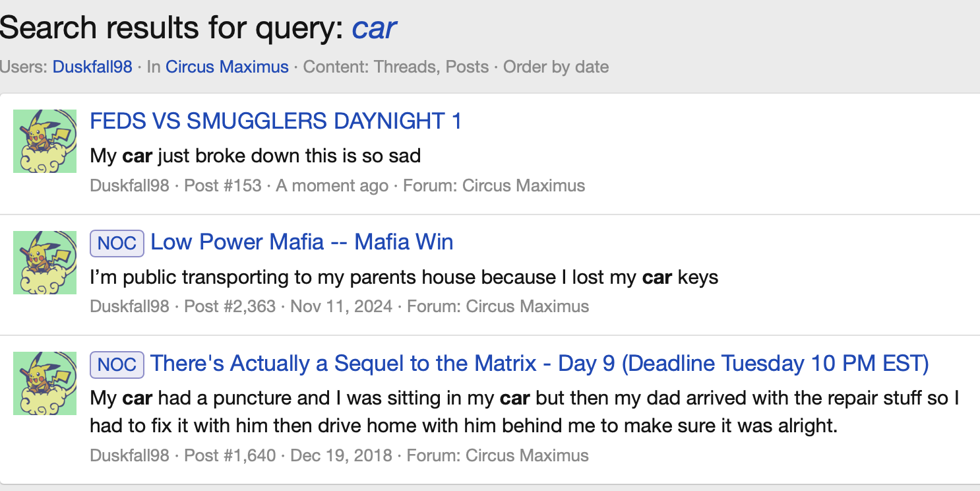980x491 pixels.
Task: Click Post #1,640 in the third result's meta
Action: [x=230, y=455]
